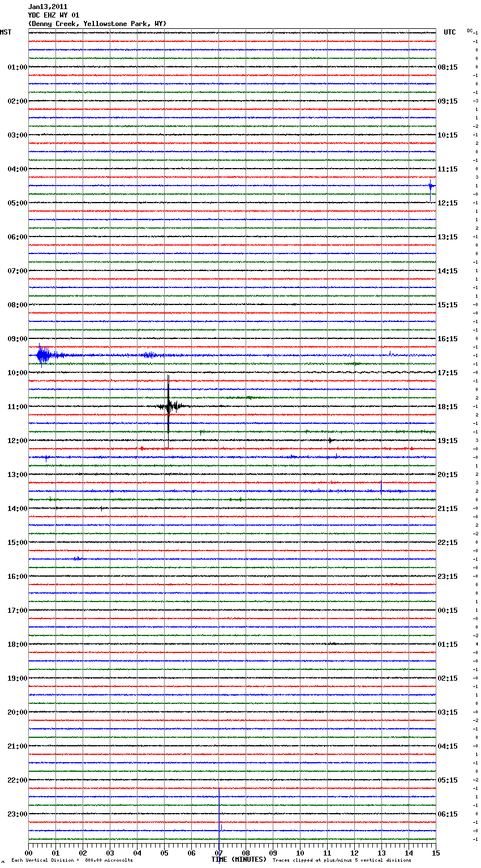The width and height of the screenshot is (481, 868).
Task: Click the UTC time label "10:15"
Action: (x=448, y=135)
